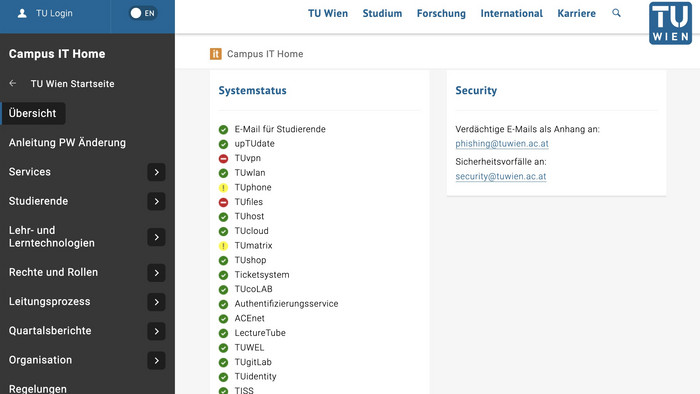Click the Ticketsystem status label
Viewport: 700px width, 394px height.
click(262, 275)
